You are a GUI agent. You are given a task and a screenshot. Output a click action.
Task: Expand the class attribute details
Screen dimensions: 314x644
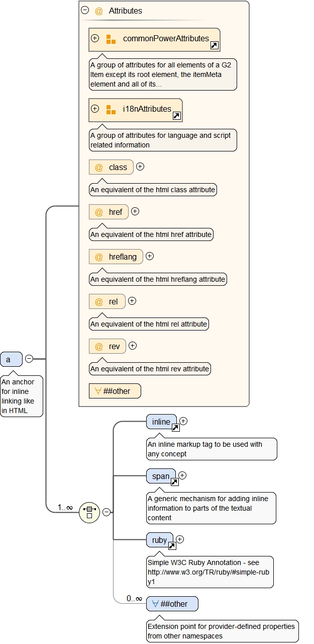click(140, 167)
